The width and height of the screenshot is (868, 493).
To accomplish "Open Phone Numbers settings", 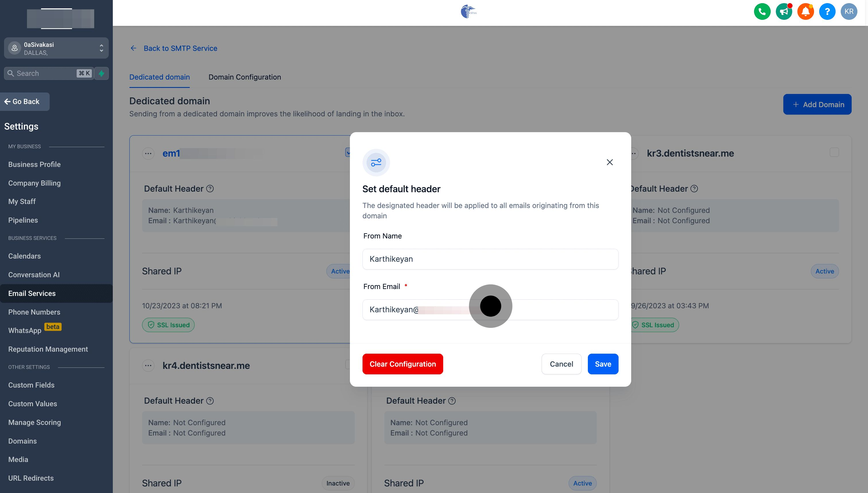I will tap(34, 312).
